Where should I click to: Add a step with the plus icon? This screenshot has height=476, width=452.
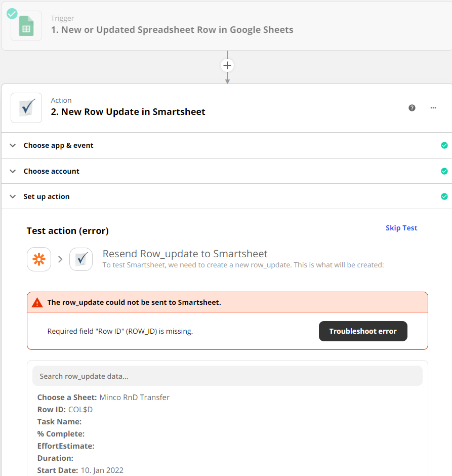pos(227,65)
